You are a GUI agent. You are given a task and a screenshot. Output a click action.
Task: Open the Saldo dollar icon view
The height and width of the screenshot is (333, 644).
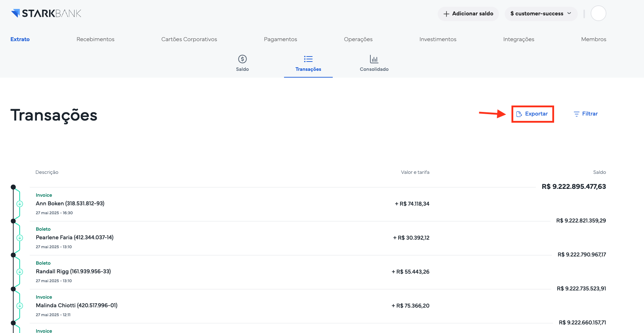click(242, 59)
